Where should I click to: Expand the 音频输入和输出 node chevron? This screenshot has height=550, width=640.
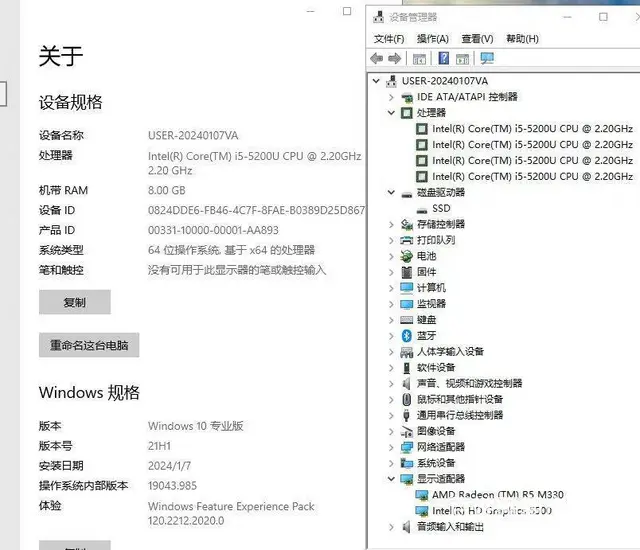(x=391, y=527)
